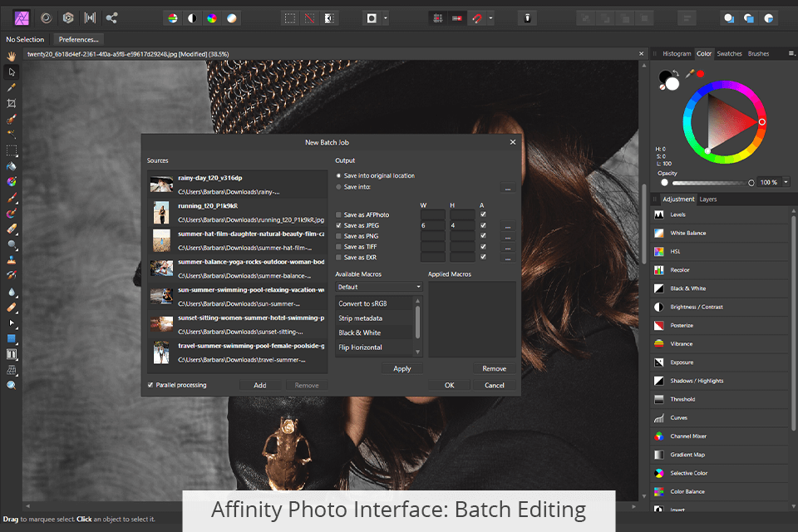Open PNG format options ellipsis button
The image size is (798, 532).
pos(507,237)
